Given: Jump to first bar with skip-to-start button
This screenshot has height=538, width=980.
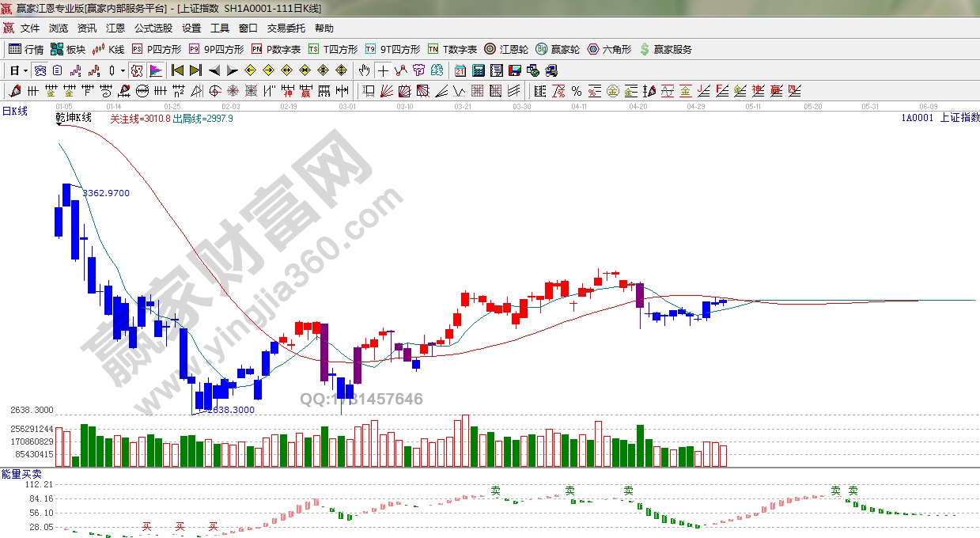Looking at the screenshot, I should click(x=177, y=70).
